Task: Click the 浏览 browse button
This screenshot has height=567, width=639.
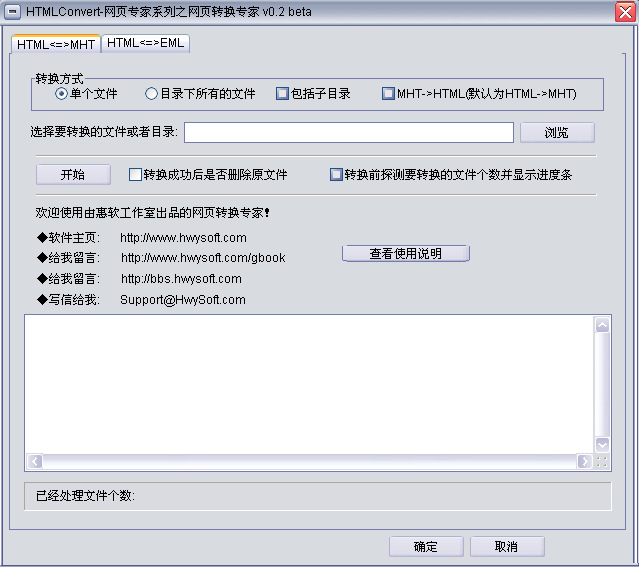Action: click(x=557, y=132)
